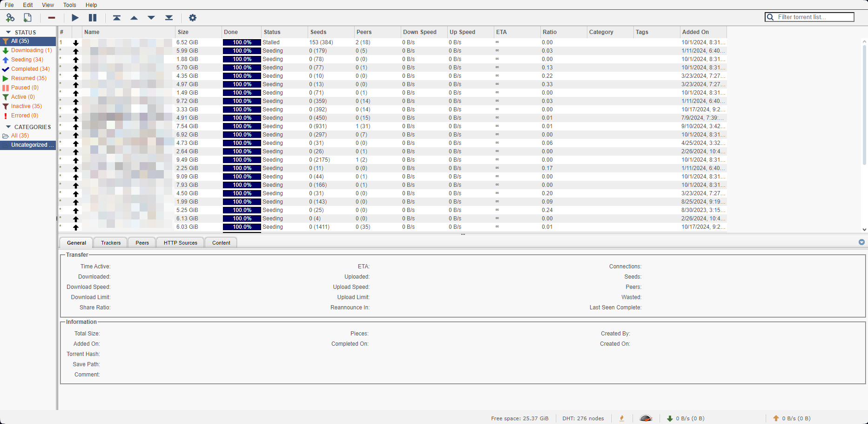Open the Tools menu
The image size is (868, 424).
pyautogui.click(x=69, y=5)
